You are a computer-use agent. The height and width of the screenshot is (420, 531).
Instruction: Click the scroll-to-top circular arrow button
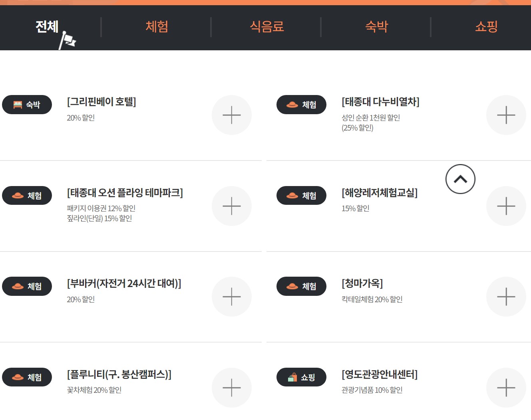pyautogui.click(x=460, y=179)
